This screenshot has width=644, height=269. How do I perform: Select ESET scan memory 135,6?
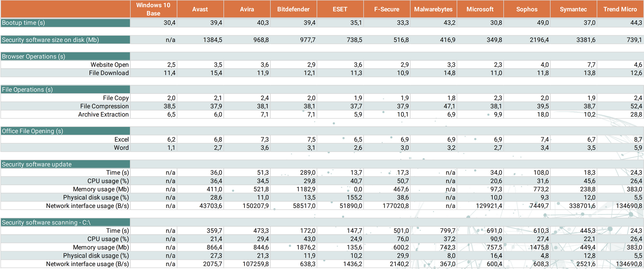pos(355,247)
